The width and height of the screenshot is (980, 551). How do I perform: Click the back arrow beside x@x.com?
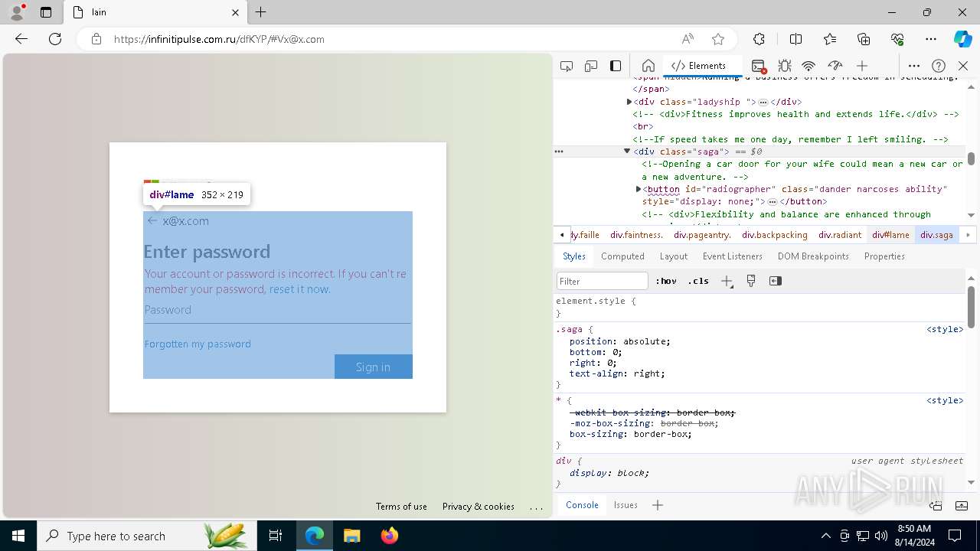pyautogui.click(x=152, y=220)
